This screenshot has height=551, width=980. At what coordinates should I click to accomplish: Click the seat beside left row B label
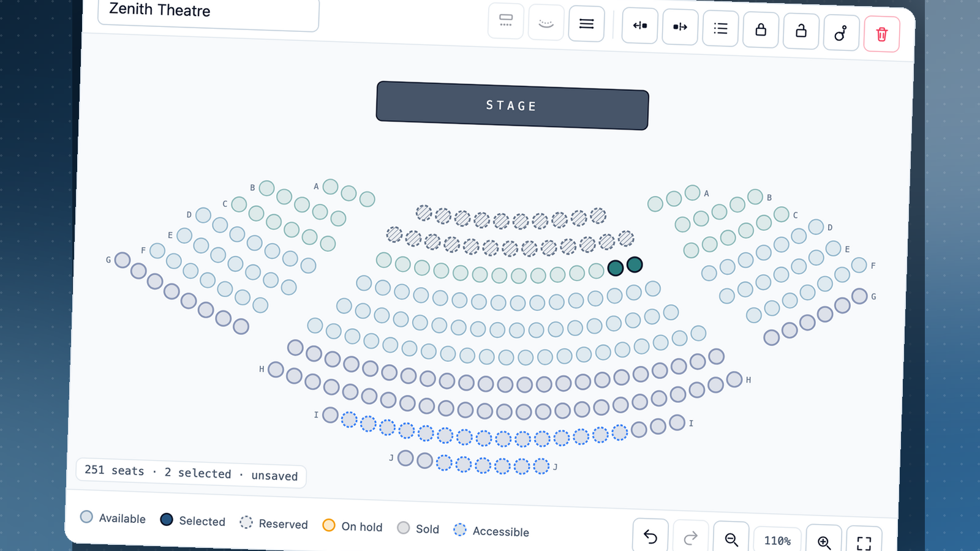click(266, 188)
